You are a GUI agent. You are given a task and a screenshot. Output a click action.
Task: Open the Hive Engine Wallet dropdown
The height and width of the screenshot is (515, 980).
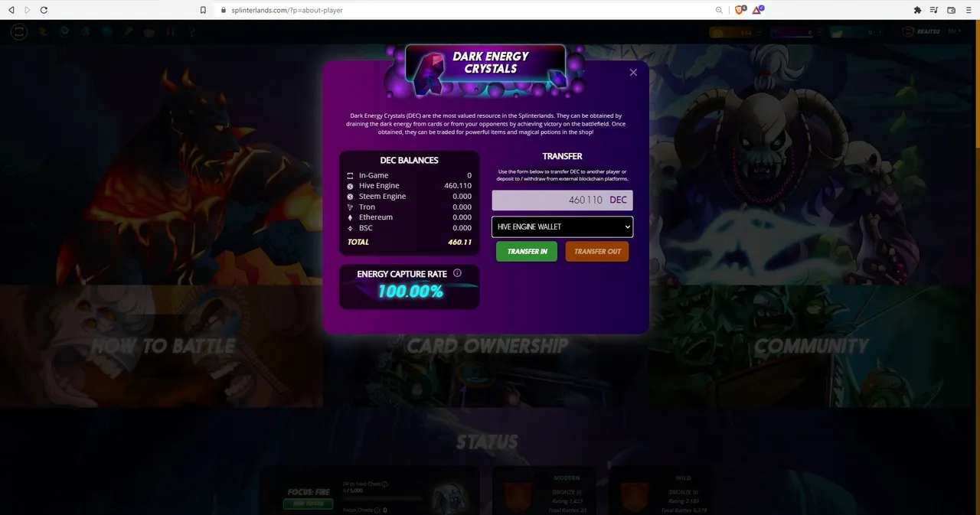tap(562, 227)
